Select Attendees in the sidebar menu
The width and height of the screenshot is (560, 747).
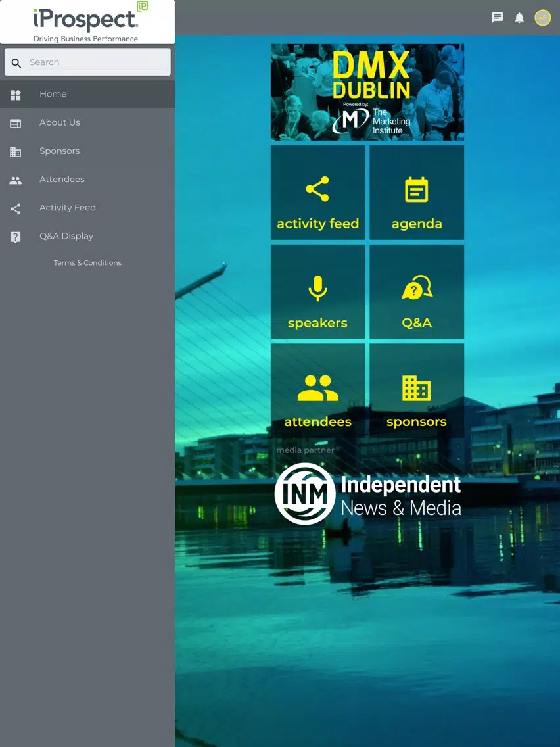[x=87, y=179]
